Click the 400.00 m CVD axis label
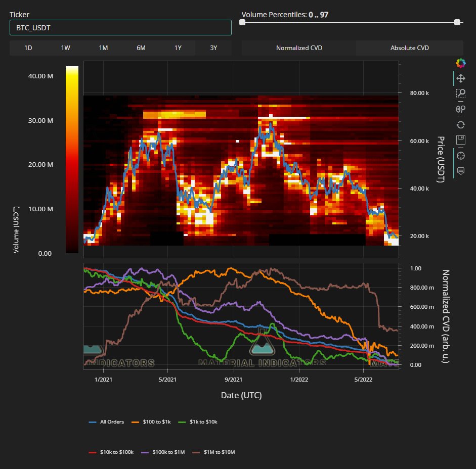Screen dimensions: 476x469 coord(422,326)
